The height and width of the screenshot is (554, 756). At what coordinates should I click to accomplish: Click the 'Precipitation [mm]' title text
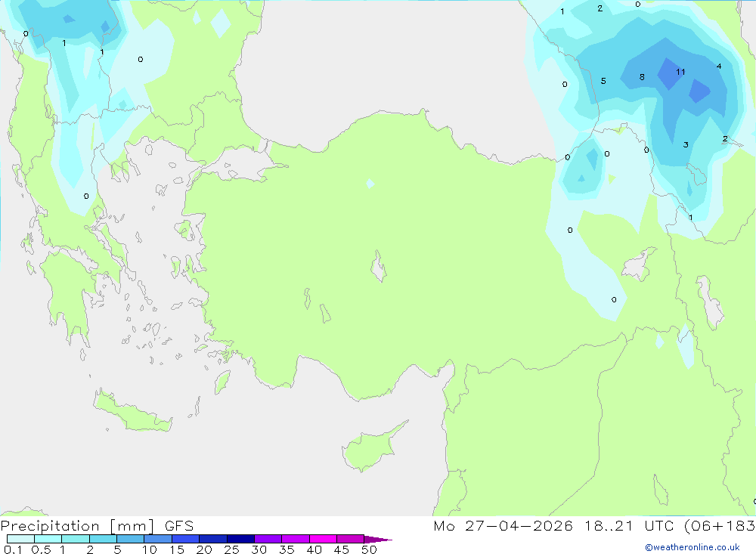tap(78, 526)
